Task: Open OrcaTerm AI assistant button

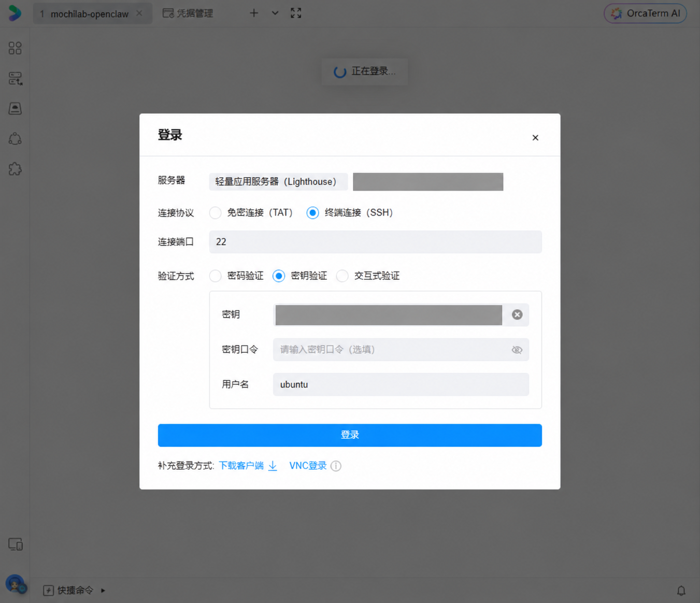Action: (645, 13)
